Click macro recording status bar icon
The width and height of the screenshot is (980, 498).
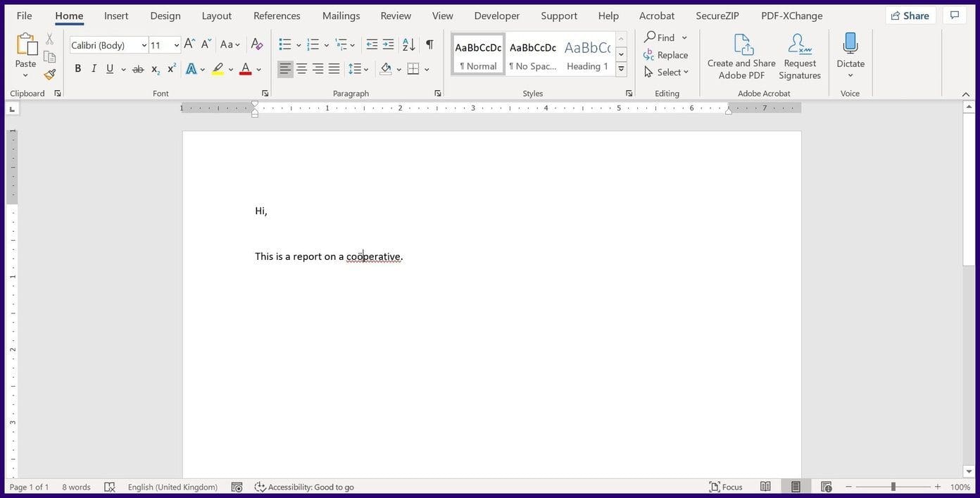point(237,487)
